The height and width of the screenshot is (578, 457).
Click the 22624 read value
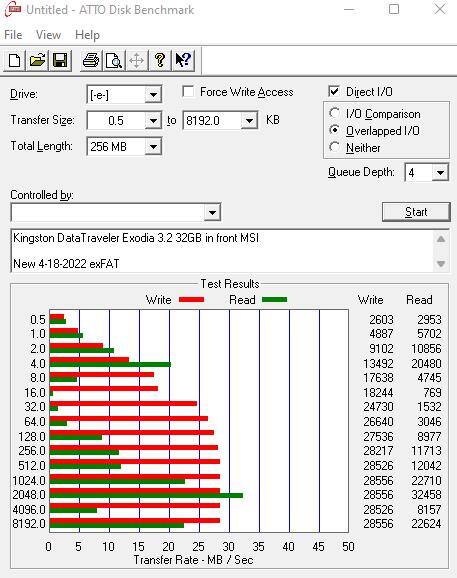tap(426, 524)
